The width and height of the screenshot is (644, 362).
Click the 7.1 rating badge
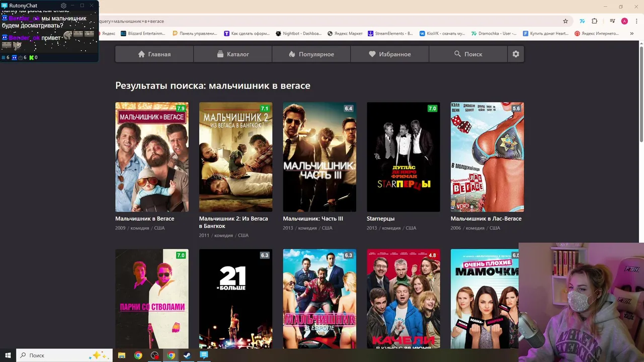point(265,109)
